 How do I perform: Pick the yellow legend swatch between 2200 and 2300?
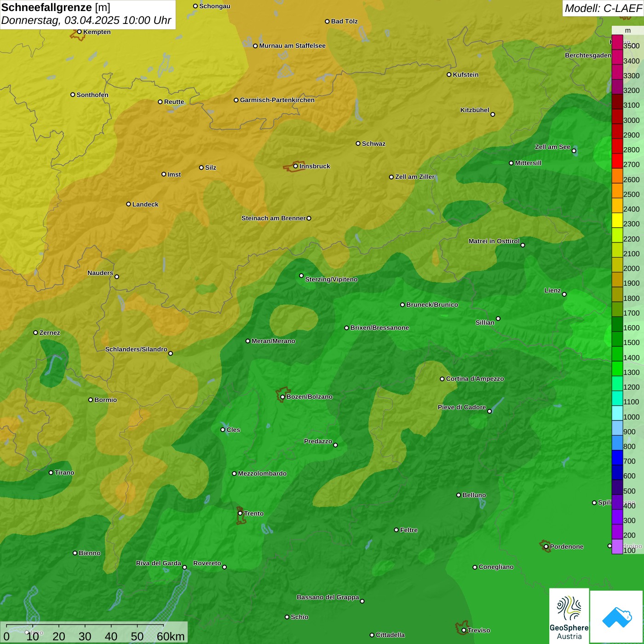[617, 235]
